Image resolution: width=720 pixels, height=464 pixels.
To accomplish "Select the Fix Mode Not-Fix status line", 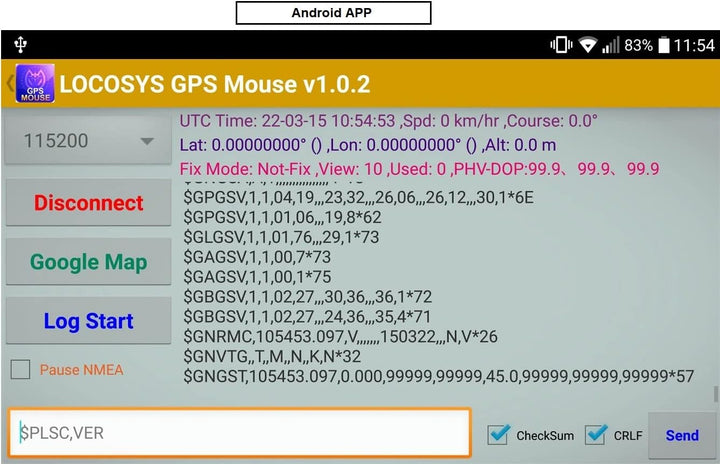I will [419, 169].
